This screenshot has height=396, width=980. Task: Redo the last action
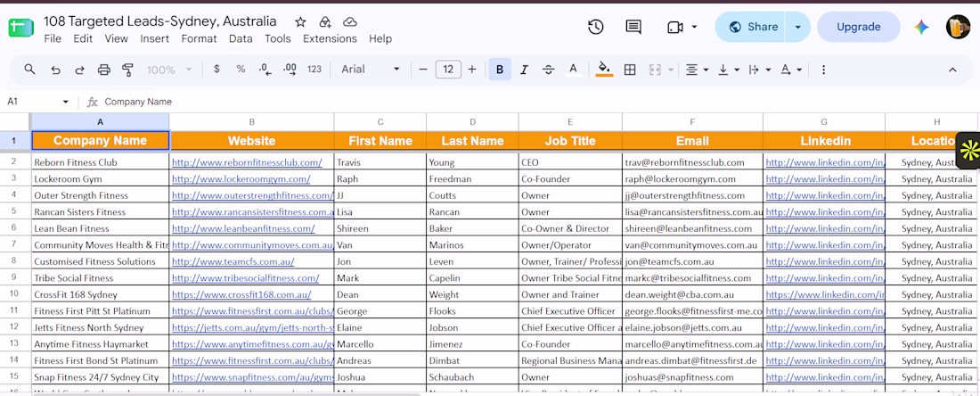click(x=79, y=70)
